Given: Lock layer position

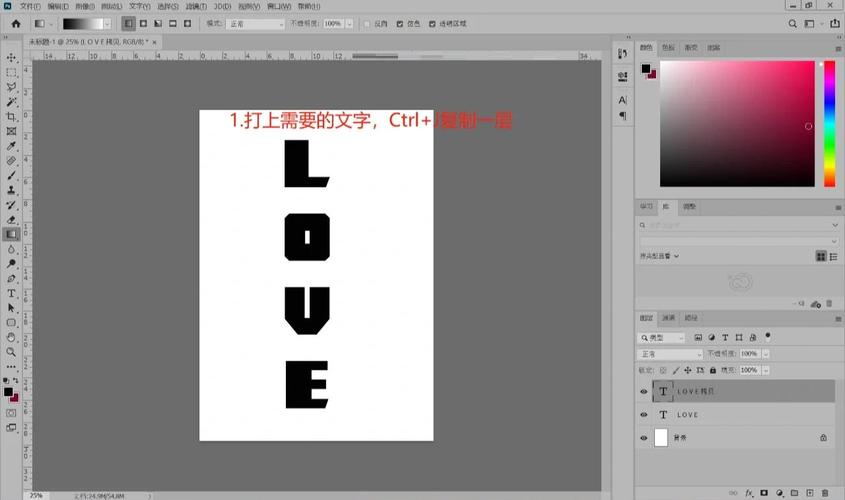Looking at the screenshot, I should (688, 370).
